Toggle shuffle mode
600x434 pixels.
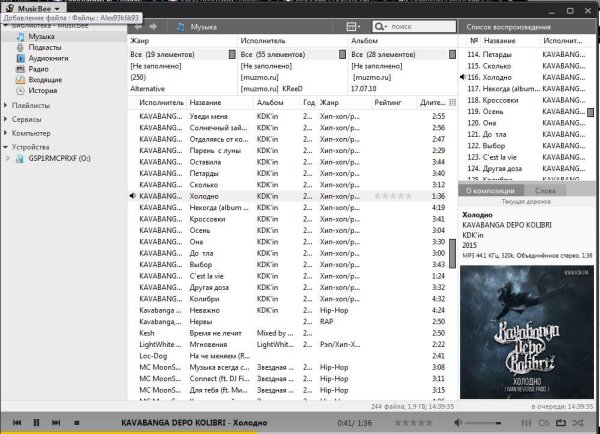click(578, 423)
